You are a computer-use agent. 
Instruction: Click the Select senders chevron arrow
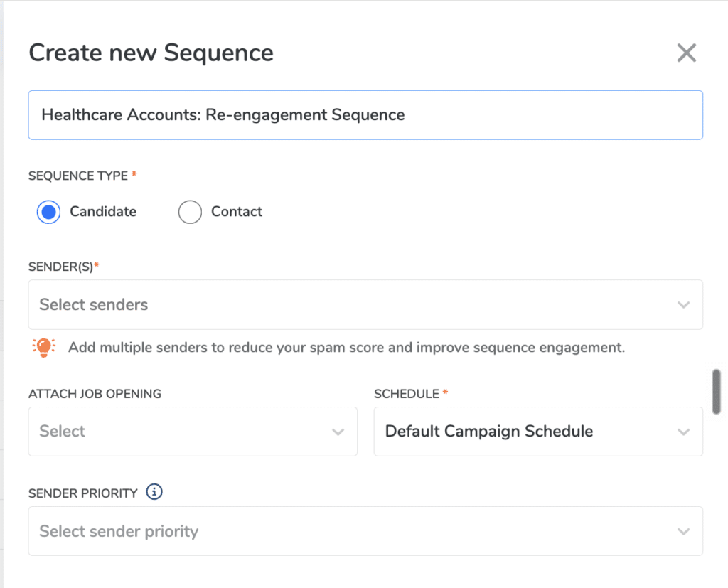[x=683, y=305]
